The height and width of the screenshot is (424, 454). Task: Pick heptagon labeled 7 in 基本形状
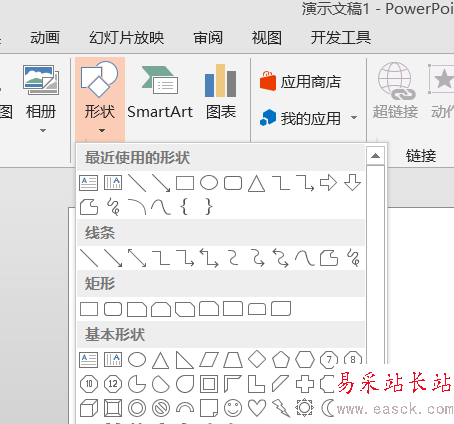click(x=329, y=360)
